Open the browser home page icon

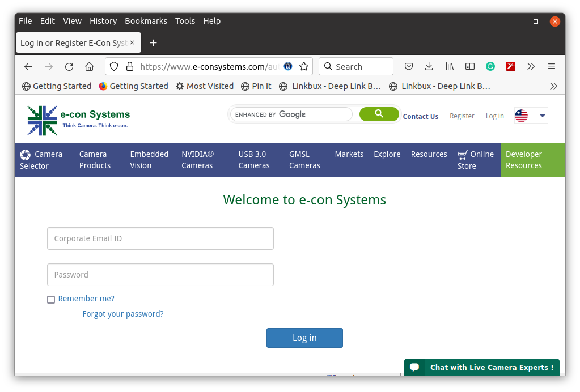pos(89,66)
